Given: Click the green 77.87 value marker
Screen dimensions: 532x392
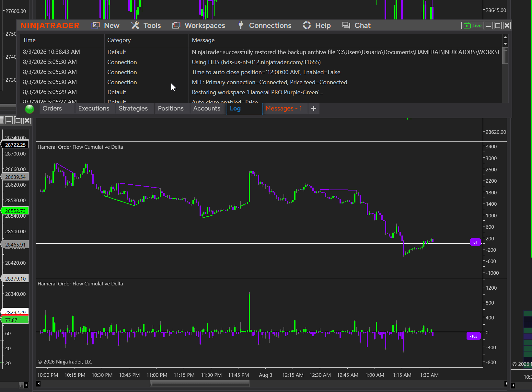Looking at the screenshot, I should tap(15, 320).
